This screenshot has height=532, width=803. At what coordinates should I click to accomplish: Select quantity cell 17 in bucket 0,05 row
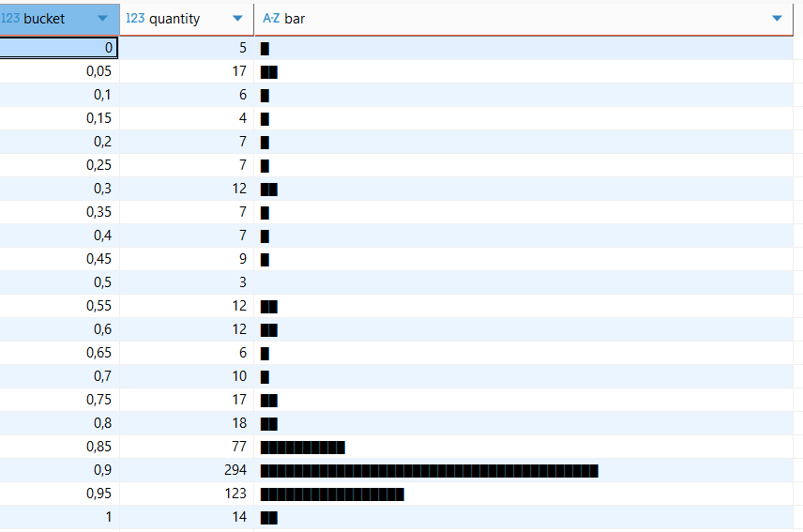coord(187,71)
